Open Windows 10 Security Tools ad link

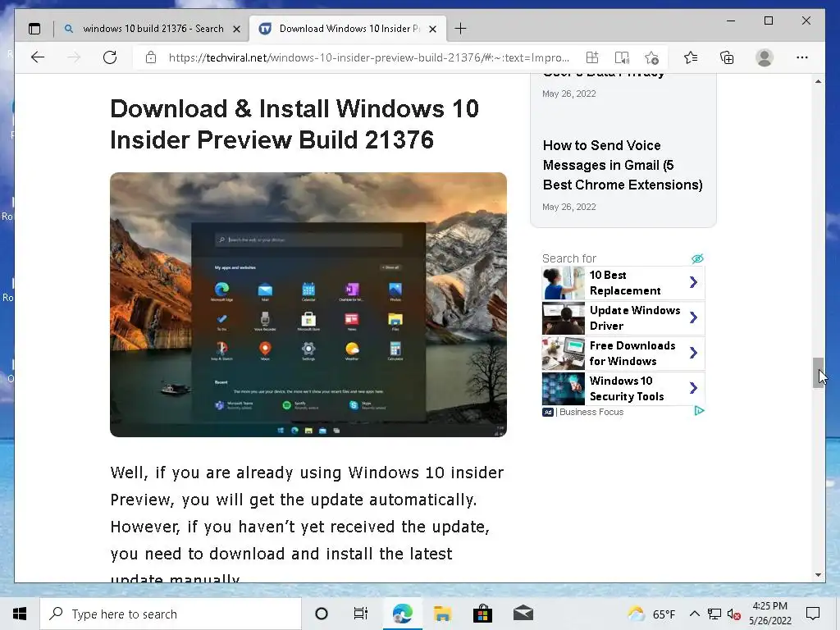(626, 388)
